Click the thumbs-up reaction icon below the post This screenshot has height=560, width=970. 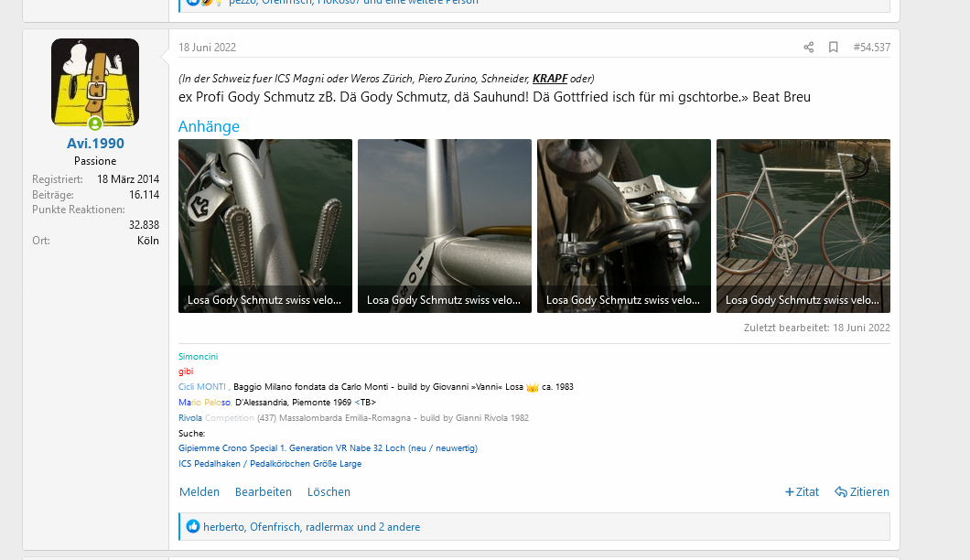[x=193, y=526]
